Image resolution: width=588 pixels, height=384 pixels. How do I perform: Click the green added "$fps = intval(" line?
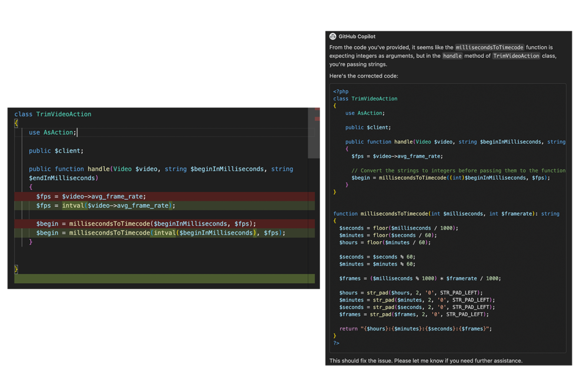[164, 205]
